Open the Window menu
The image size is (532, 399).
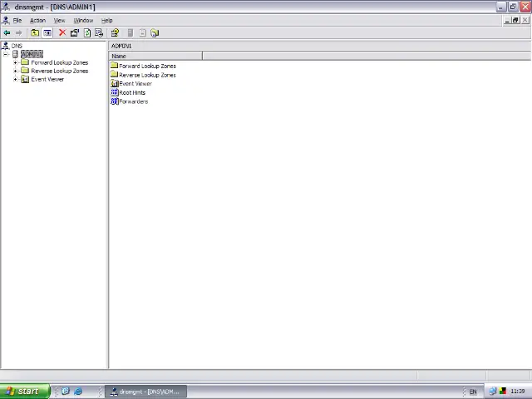pos(83,20)
